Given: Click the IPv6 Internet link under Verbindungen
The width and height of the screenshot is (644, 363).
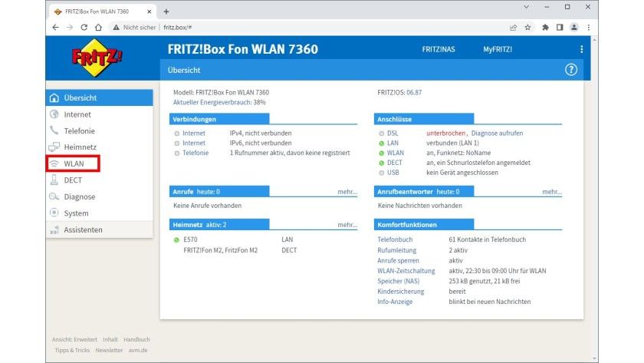Looking at the screenshot, I should pos(194,143).
